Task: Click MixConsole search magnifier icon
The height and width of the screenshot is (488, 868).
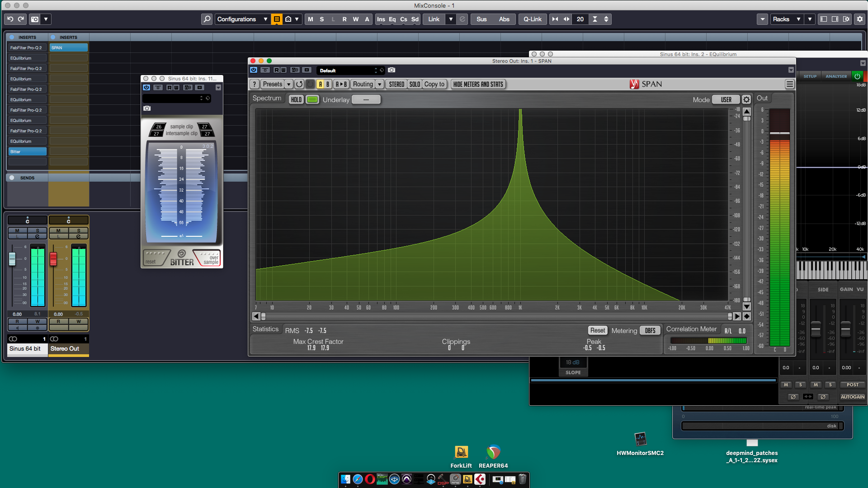Action: click(x=207, y=19)
